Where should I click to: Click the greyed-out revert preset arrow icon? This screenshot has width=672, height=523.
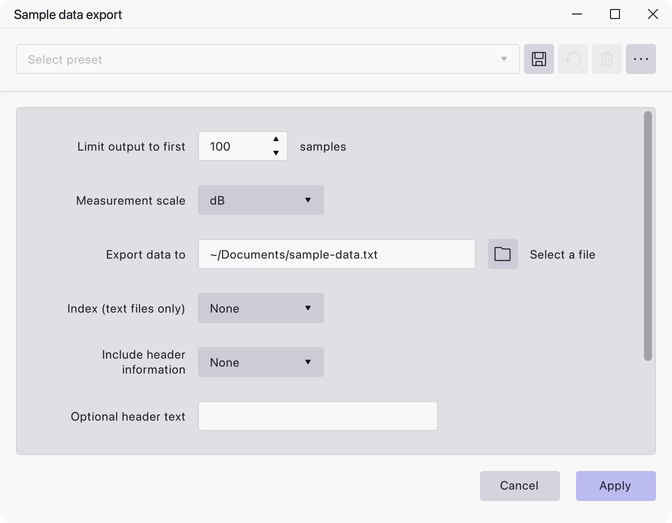pyautogui.click(x=573, y=59)
